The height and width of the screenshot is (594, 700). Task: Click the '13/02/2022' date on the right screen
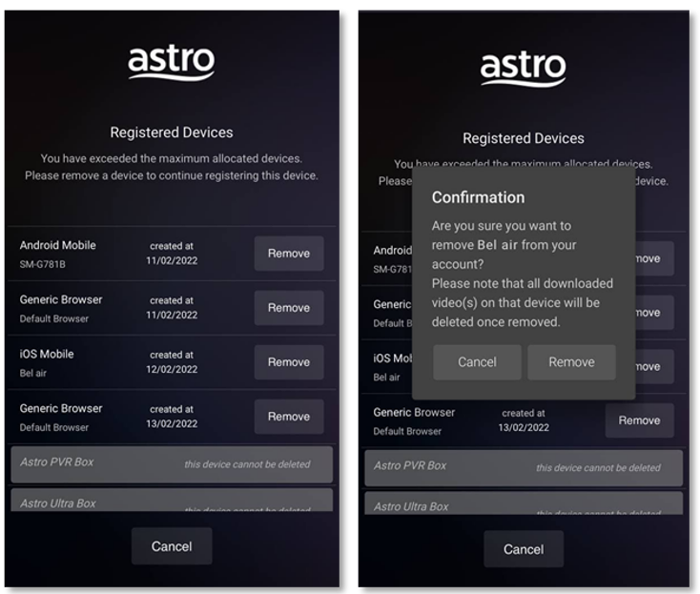tap(524, 427)
